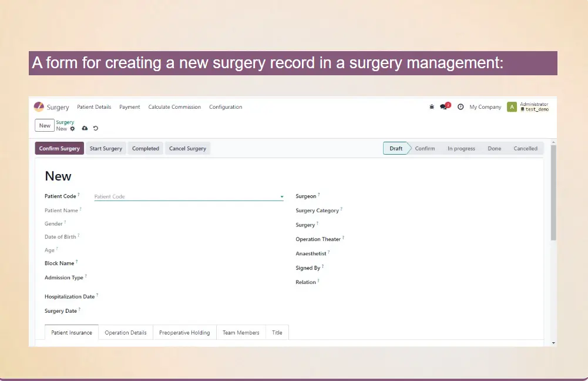Screen dimensions: 588x381
Task: Open the chat messages icon with badge
Action: click(444, 107)
